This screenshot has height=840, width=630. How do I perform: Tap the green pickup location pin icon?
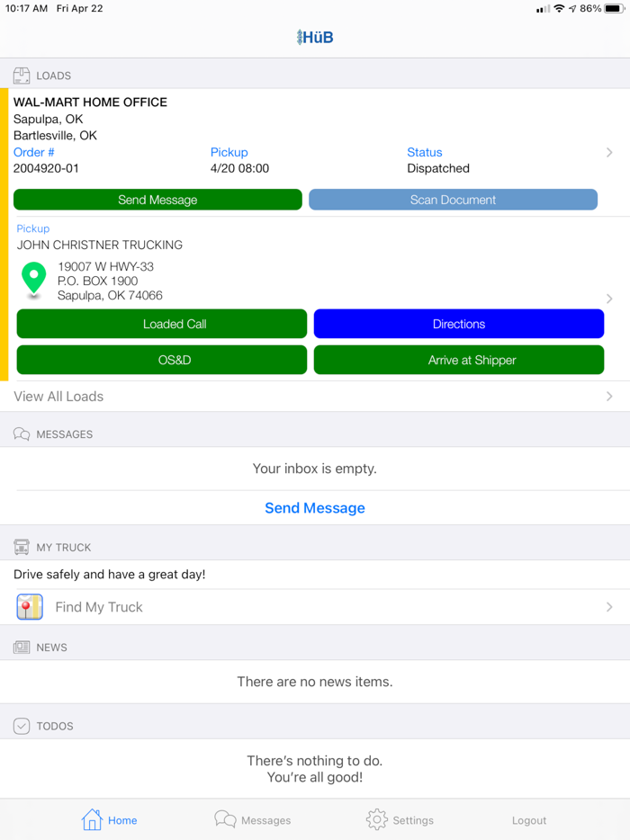click(34, 279)
